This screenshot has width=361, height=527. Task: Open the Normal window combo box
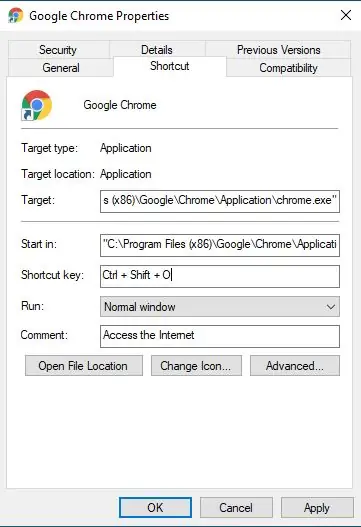[x=220, y=307]
